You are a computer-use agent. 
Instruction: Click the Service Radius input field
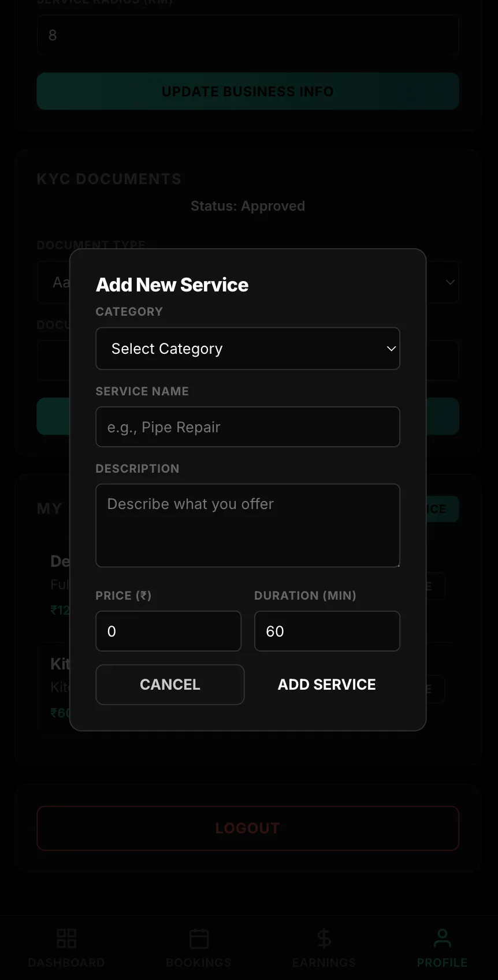point(247,36)
